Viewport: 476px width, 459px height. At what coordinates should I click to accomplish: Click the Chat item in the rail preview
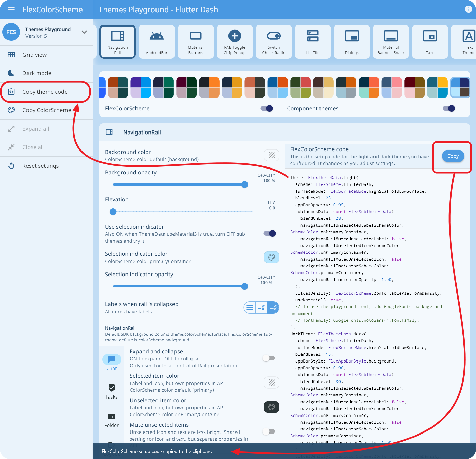(111, 363)
